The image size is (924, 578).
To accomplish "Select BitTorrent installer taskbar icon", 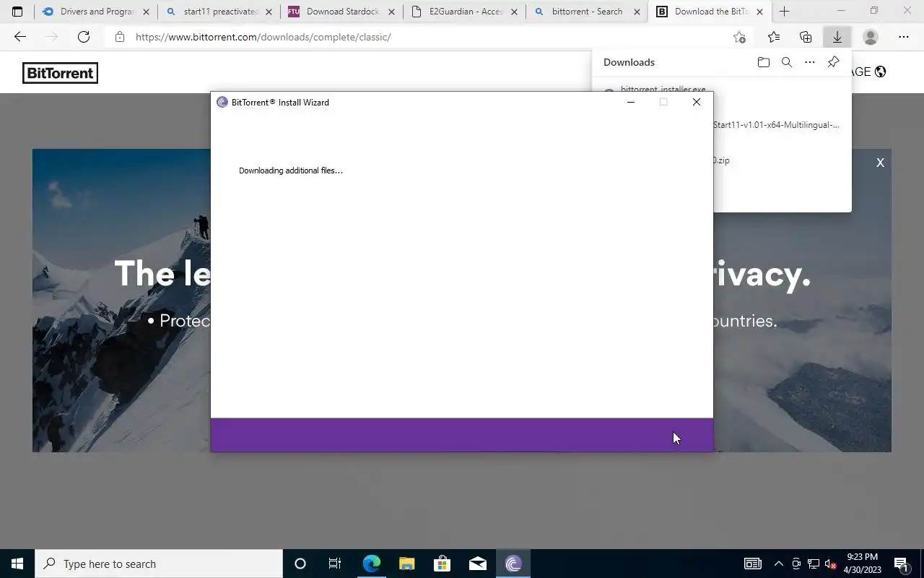I will [x=513, y=564].
